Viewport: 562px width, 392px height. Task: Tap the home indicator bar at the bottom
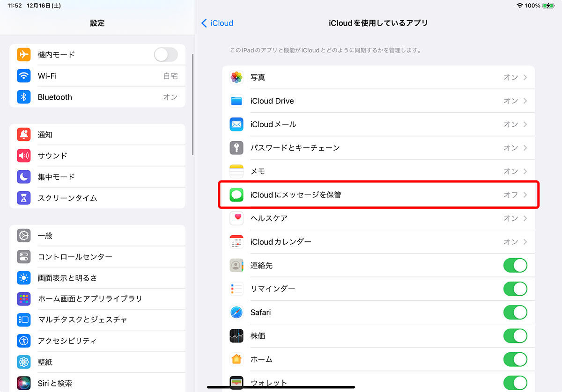[281, 387]
